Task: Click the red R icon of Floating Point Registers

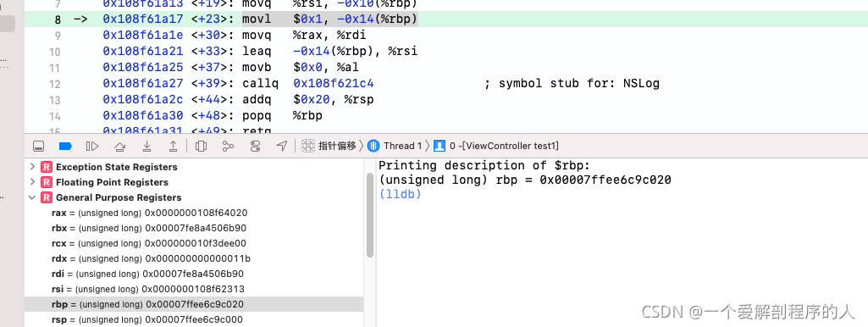Action: click(47, 182)
